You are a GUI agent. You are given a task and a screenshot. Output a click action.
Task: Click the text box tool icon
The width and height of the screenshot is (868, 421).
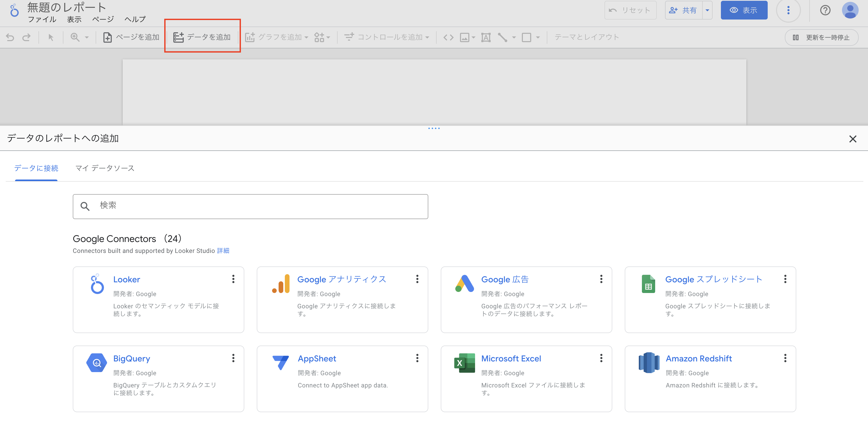point(485,37)
